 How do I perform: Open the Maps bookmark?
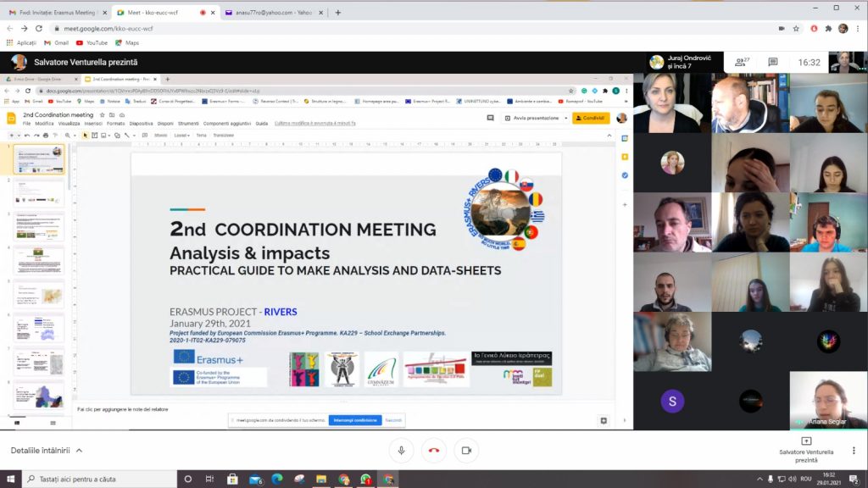point(126,42)
